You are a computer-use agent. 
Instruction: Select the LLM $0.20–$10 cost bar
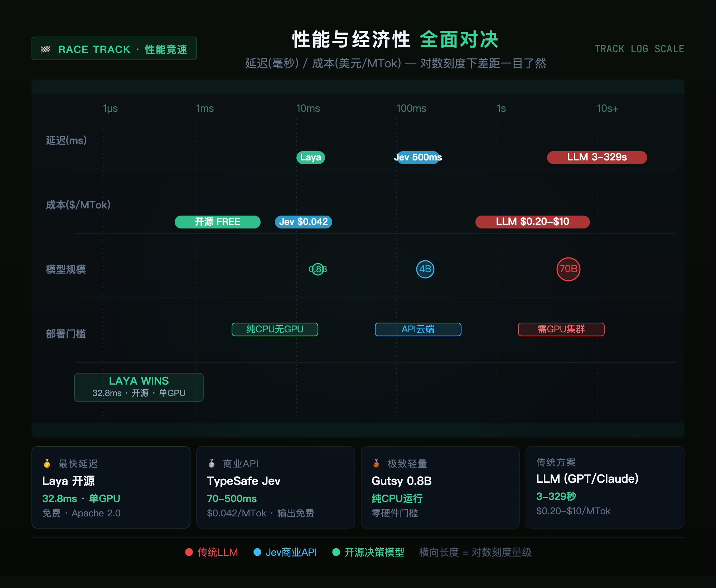pyautogui.click(x=533, y=222)
